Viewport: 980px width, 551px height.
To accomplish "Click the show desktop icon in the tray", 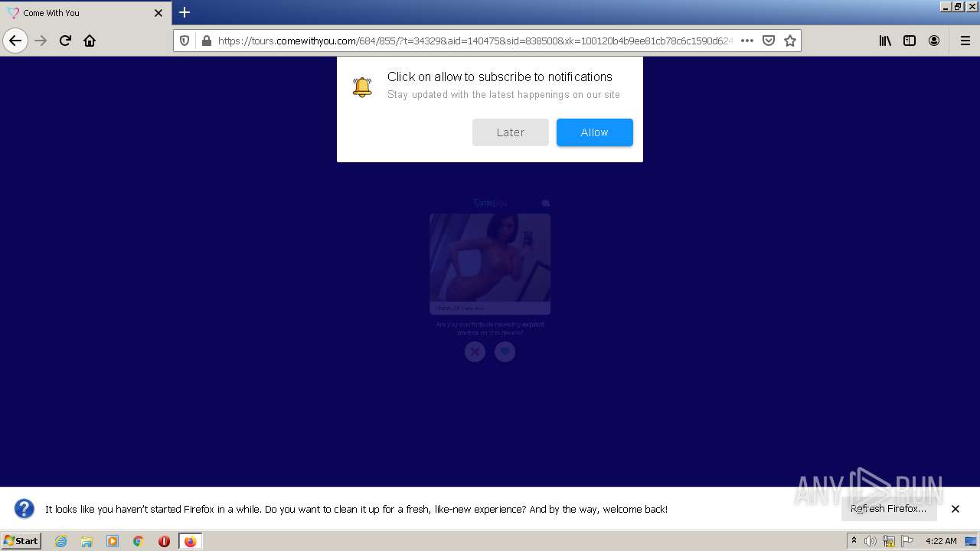I will (971, 541).
